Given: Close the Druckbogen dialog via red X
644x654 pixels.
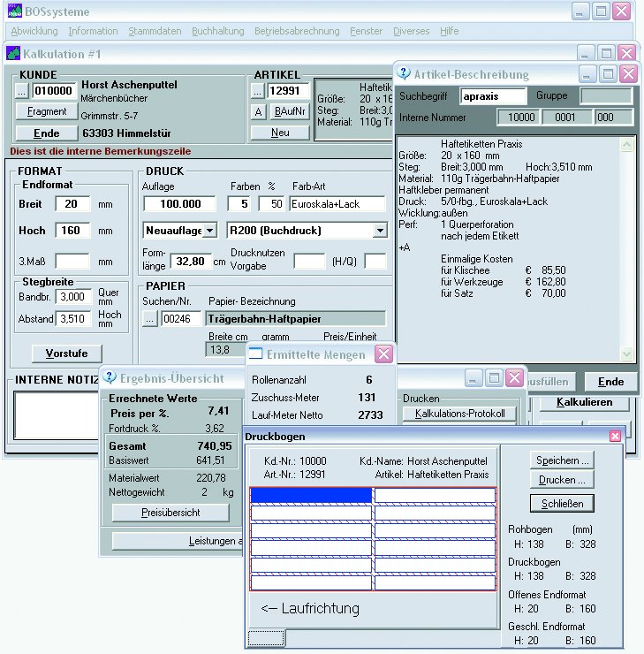Looking at the screenshot, I should (615, 436).
